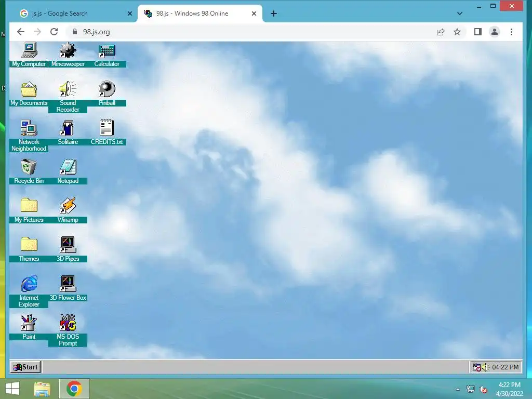The width and height of the screenshot is (532, 399).
Task: Click the padlock site info icon
Action: point(75,32)
